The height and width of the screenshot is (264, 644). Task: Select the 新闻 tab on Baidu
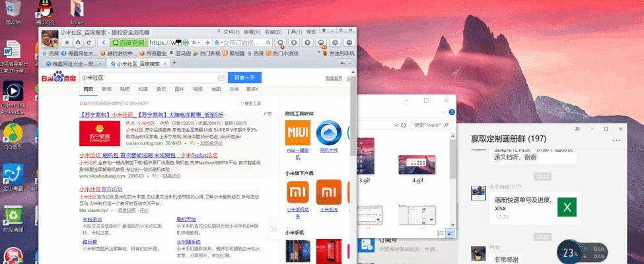[107, 89]
